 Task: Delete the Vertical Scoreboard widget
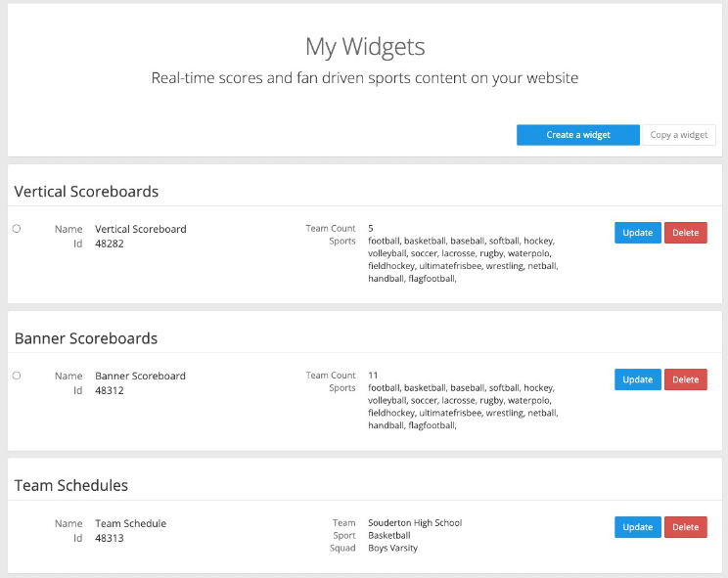[685, 233]
